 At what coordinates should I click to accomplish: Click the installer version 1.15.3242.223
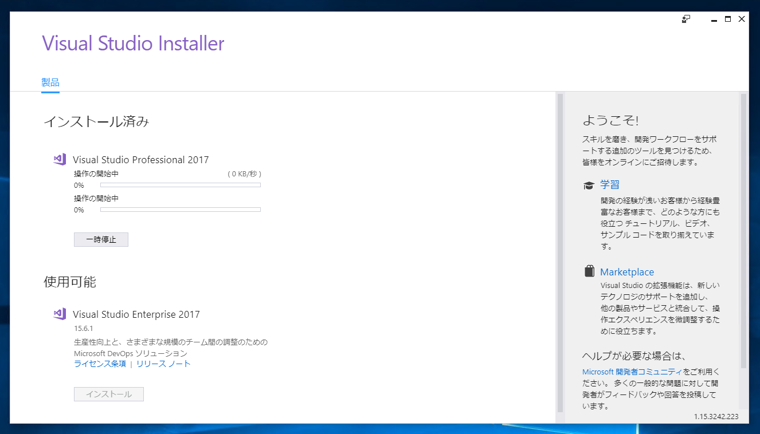[x=716, y=417]
